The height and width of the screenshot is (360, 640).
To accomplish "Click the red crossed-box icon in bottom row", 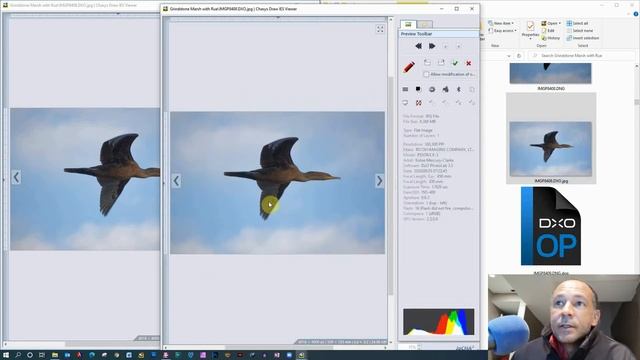I will click(x=418, y=103).
